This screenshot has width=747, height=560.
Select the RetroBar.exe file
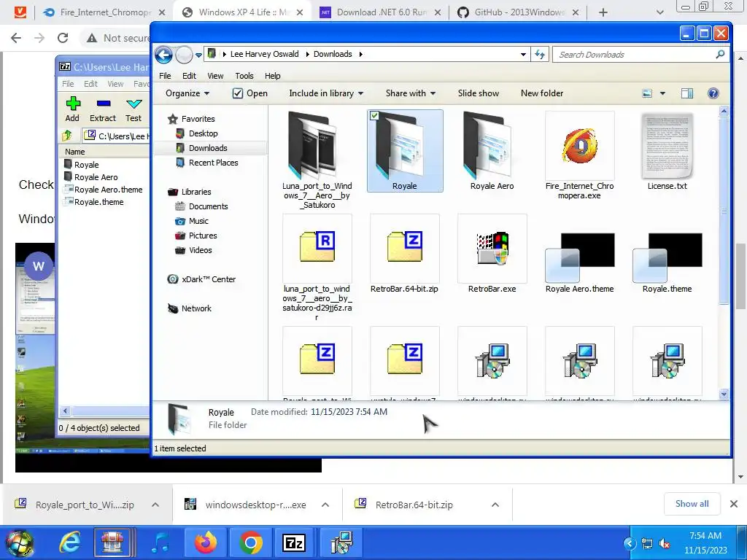(x=492, y=254)
